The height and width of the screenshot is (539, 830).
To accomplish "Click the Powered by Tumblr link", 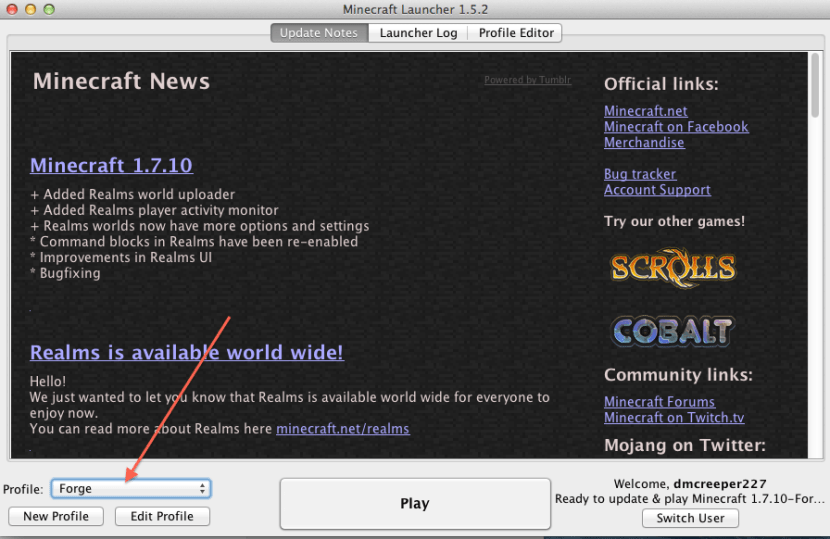I will click(527, 80).
